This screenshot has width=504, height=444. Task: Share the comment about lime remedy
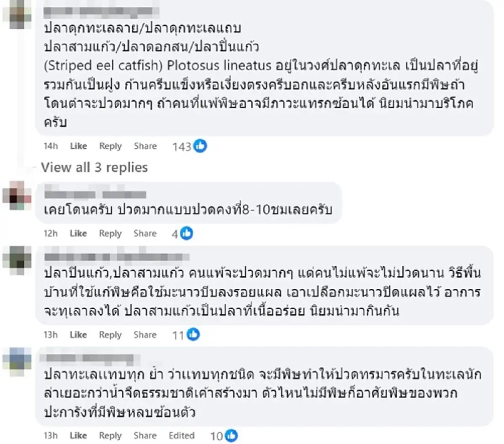[x=145, y=335]
